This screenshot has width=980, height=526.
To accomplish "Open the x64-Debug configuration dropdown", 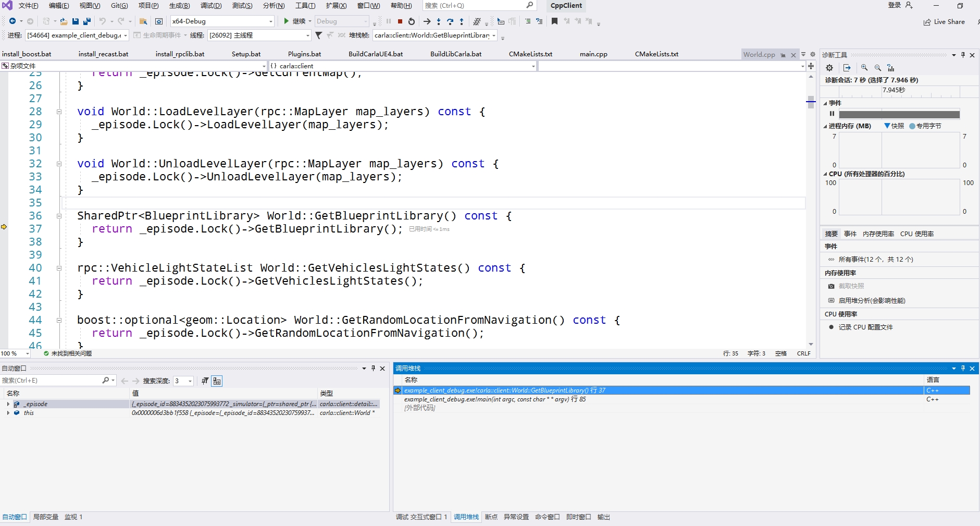I will 270,21.
